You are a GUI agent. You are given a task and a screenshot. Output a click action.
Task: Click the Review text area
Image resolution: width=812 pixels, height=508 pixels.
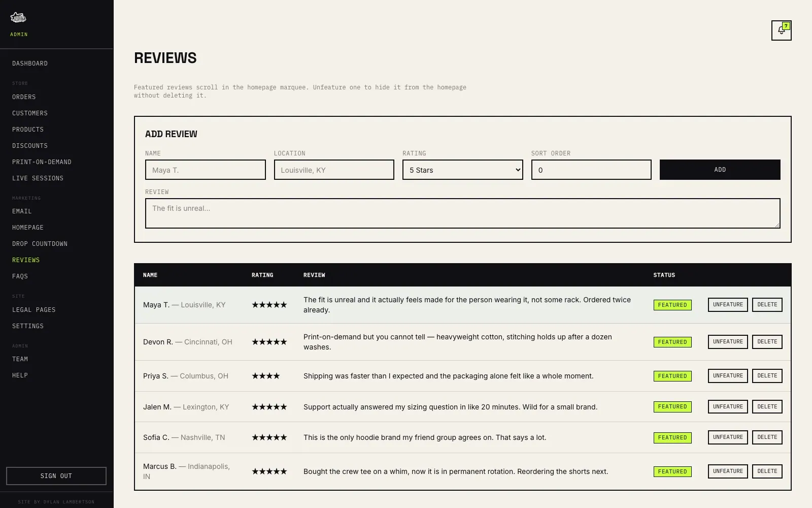tap(462, 213)
